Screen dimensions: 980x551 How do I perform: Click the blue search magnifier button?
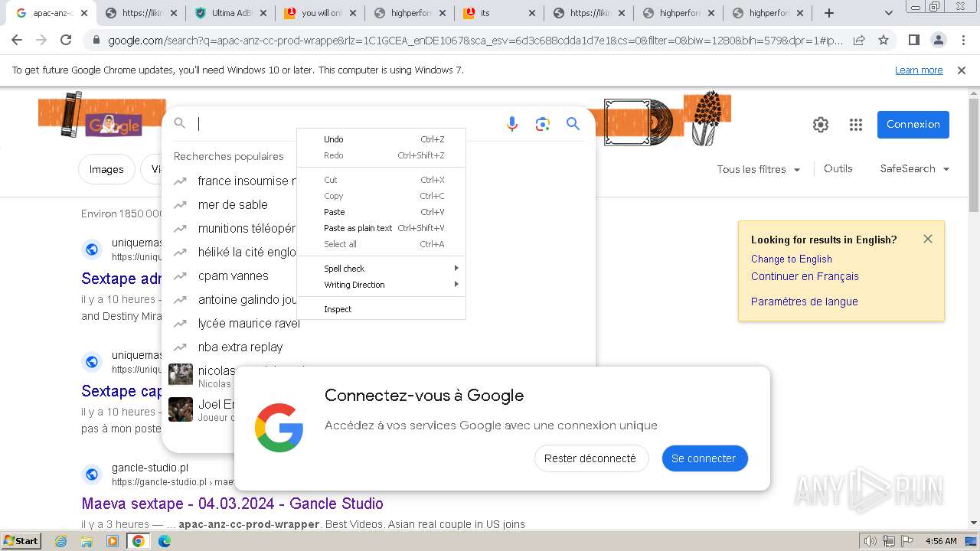click(x=573, y=124)
